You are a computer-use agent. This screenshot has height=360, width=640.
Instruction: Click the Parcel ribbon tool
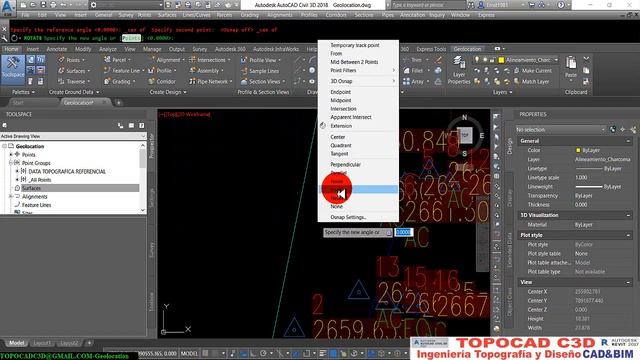118,60
